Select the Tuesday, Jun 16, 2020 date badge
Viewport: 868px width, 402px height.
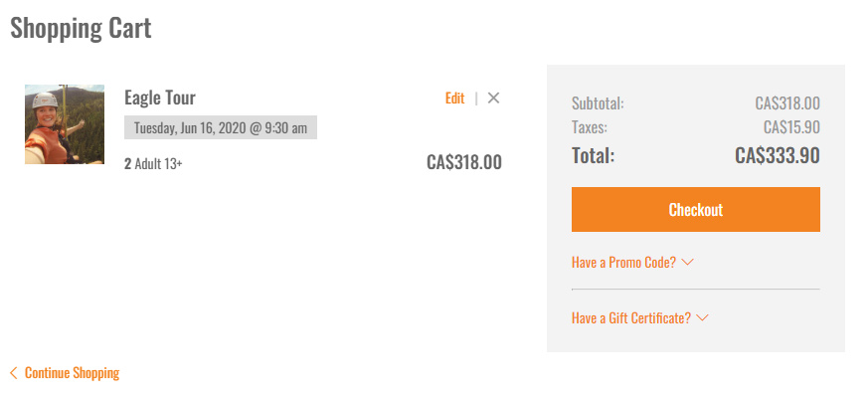(221, 128)
